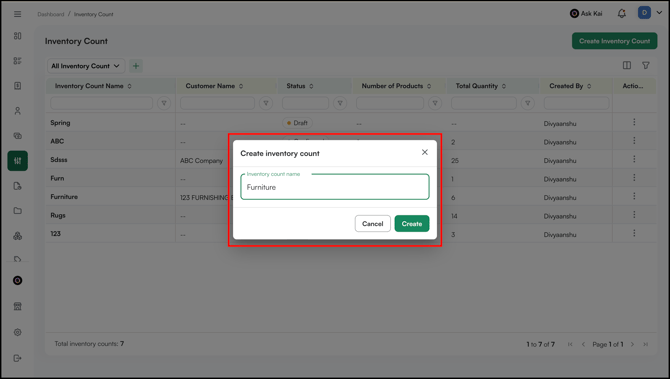Click the Rugs inventory count name
This screenshot has width=670, height=379.
click(x=58, y=215)
